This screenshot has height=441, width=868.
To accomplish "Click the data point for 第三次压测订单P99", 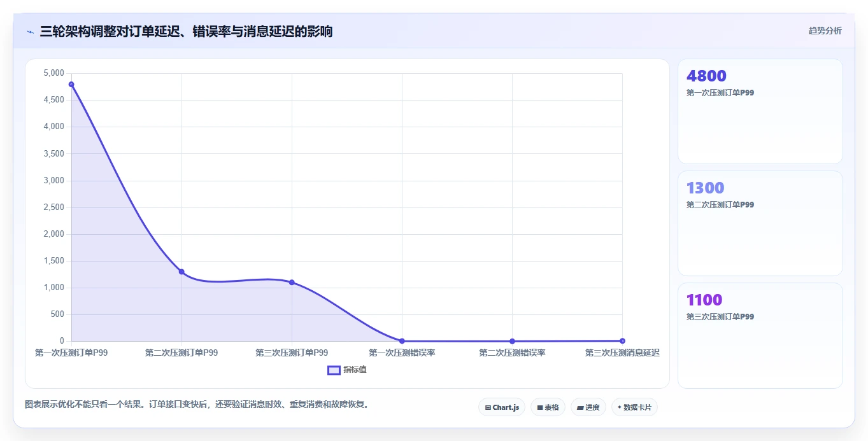I will point(292,282).
